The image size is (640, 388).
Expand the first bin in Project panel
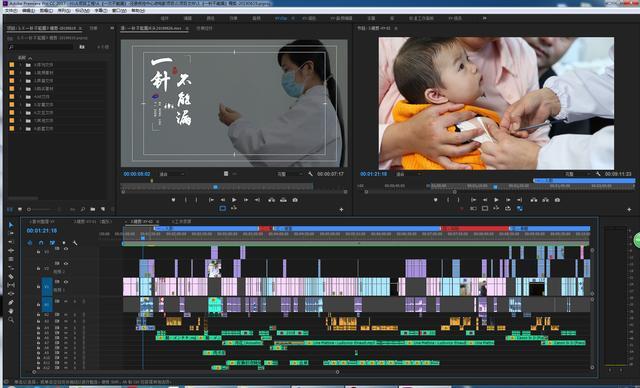(20, 65)
